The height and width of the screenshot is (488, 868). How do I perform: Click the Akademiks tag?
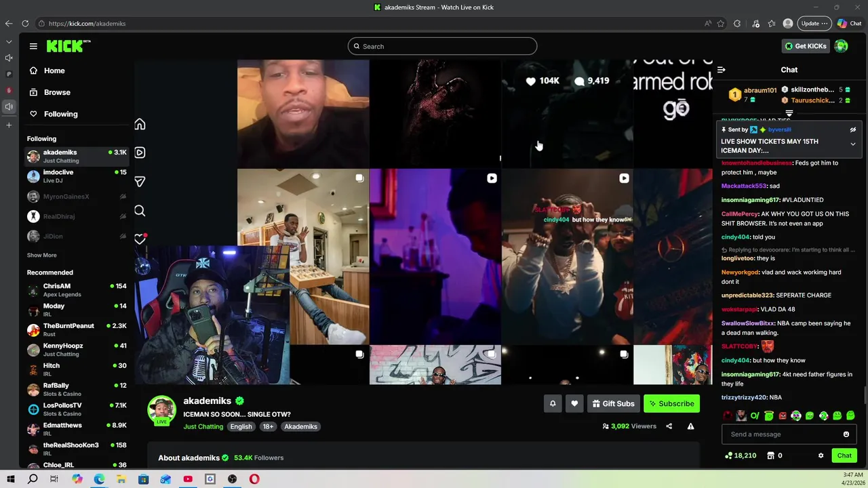(300, 426)
